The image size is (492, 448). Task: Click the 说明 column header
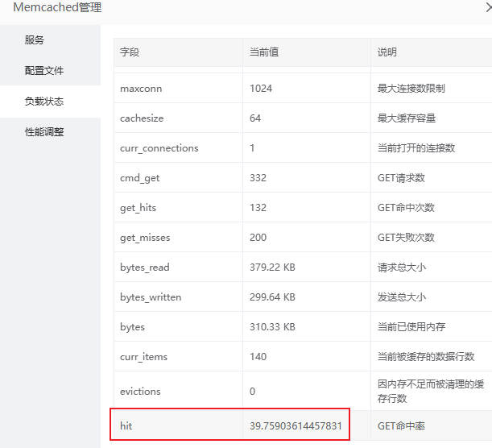tap(387, 52)
